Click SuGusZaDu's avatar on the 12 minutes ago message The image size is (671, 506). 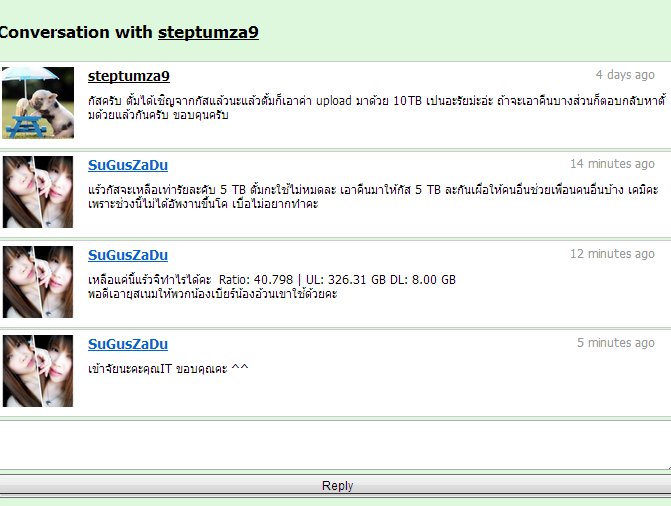[37, 282]
